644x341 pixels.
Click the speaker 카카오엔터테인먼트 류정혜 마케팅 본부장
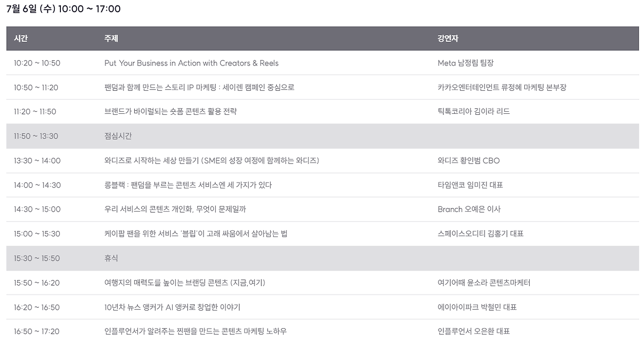tap(502, 88)
